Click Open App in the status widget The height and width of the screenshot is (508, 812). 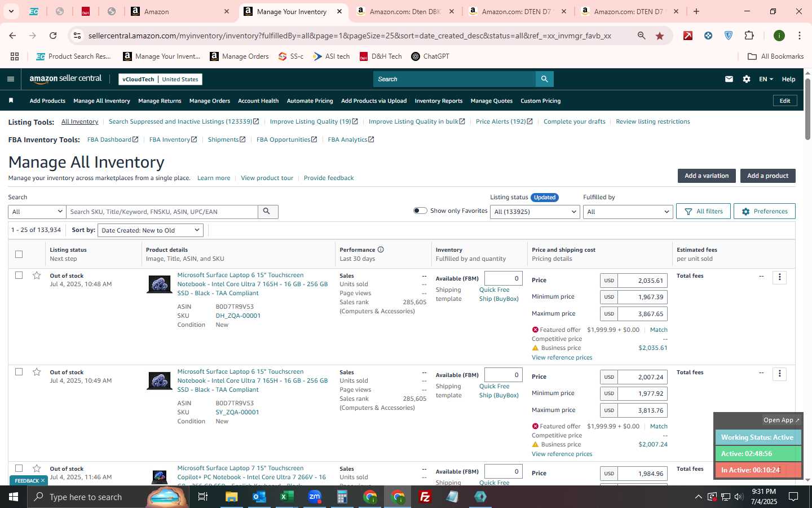(x=781, y=420)
